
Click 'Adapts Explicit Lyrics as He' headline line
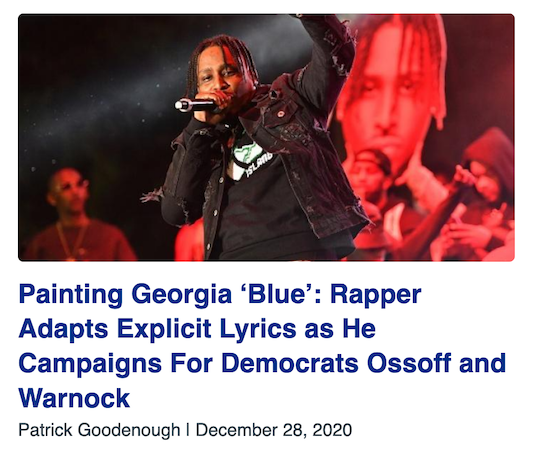click(x=197, y=328)
